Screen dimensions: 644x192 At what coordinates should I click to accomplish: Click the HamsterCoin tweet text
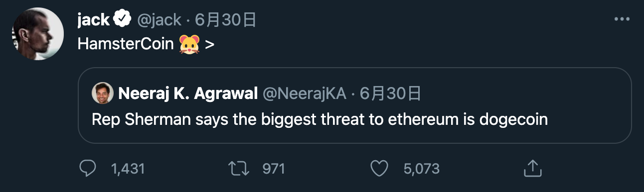click(x=146, y=44)
